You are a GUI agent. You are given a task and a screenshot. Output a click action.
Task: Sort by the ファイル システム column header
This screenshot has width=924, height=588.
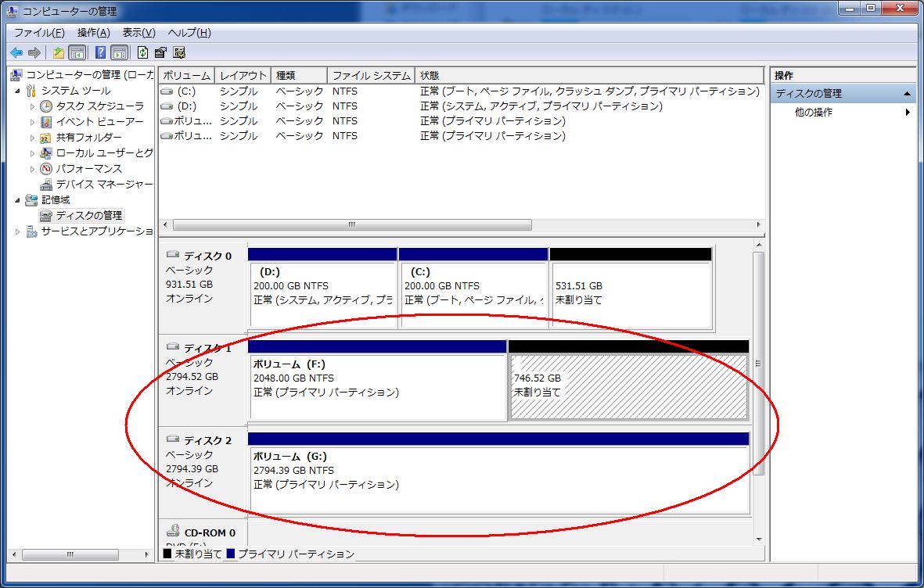[x=372, y=75]
